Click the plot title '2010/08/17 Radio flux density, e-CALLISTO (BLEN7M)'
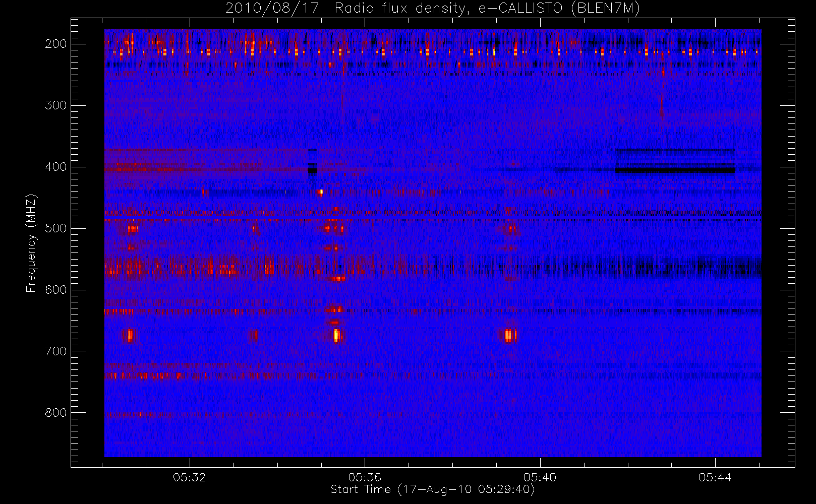816x504 pixels. [x=433, y=8]
